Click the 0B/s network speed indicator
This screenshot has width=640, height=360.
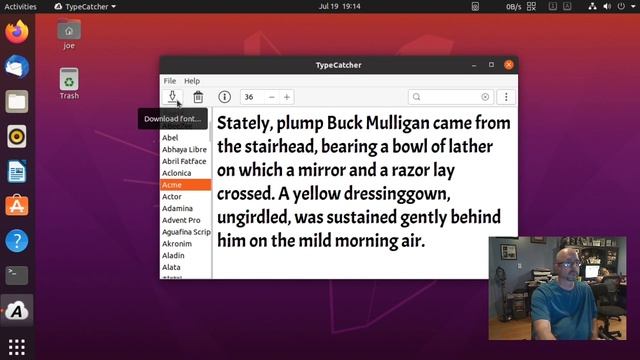coord(513,7)
